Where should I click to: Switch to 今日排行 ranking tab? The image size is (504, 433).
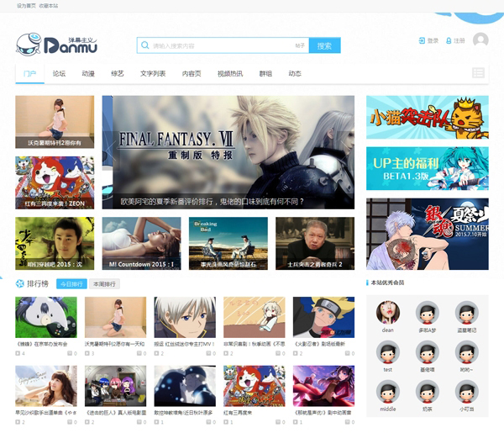71,283
